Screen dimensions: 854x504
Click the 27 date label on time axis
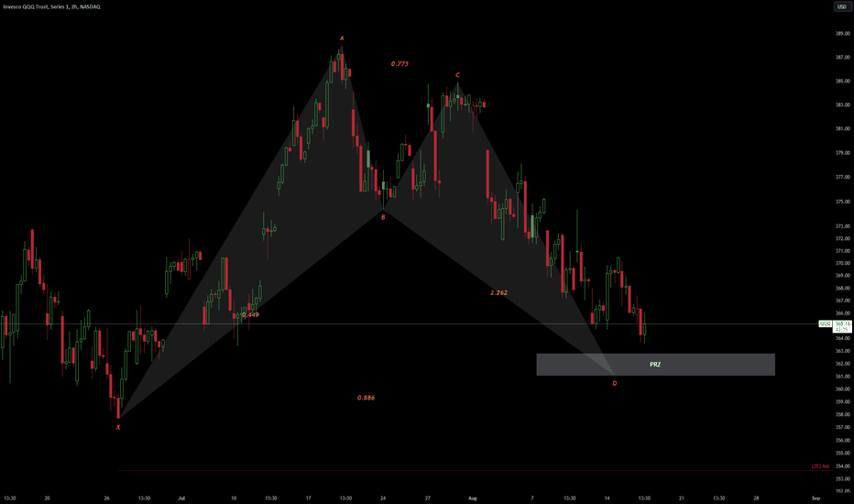[x=428, y=498]
